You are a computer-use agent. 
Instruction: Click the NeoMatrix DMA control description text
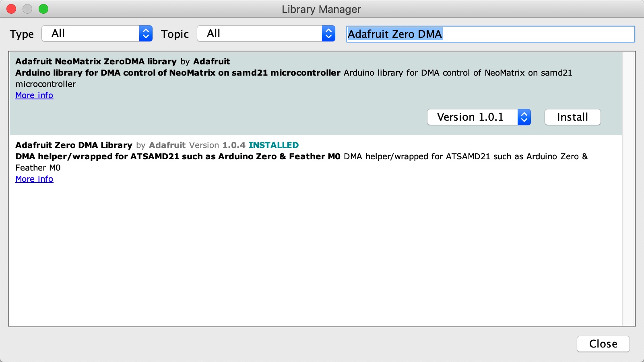pyautogui.click(x=293, y=78)
